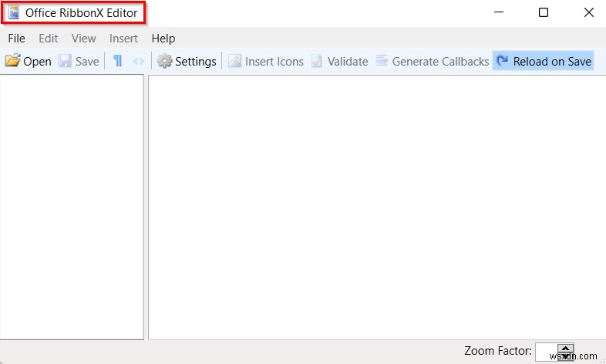Maximize the Office RibbonX Editor window
The height and width of the screenshot is (364, 606).
coord(544,12)
